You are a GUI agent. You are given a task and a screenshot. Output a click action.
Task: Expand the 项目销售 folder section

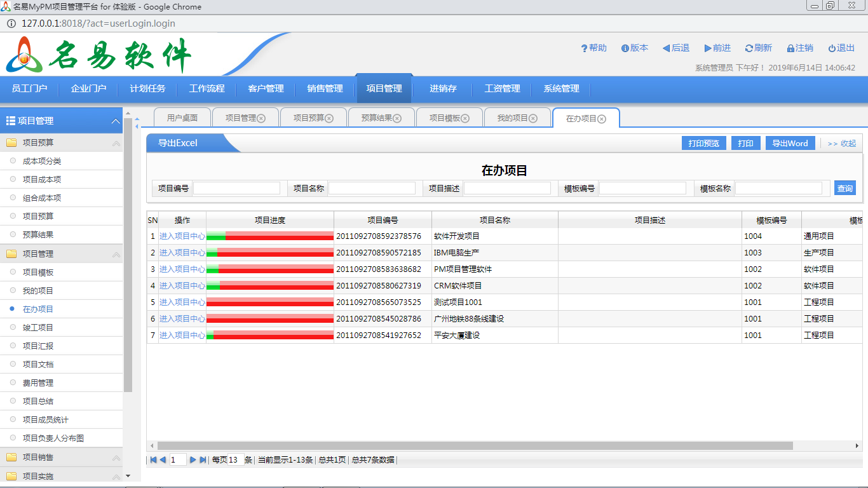[116, 457]
